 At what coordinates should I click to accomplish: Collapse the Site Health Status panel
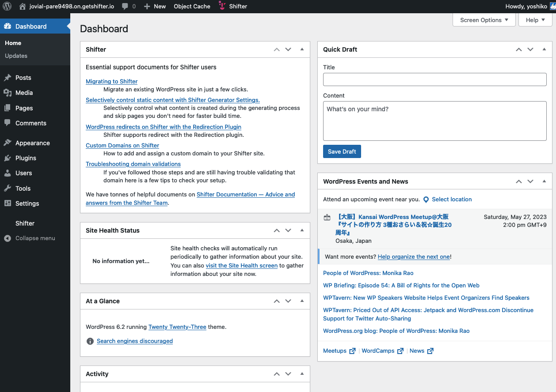coord(302,230)
